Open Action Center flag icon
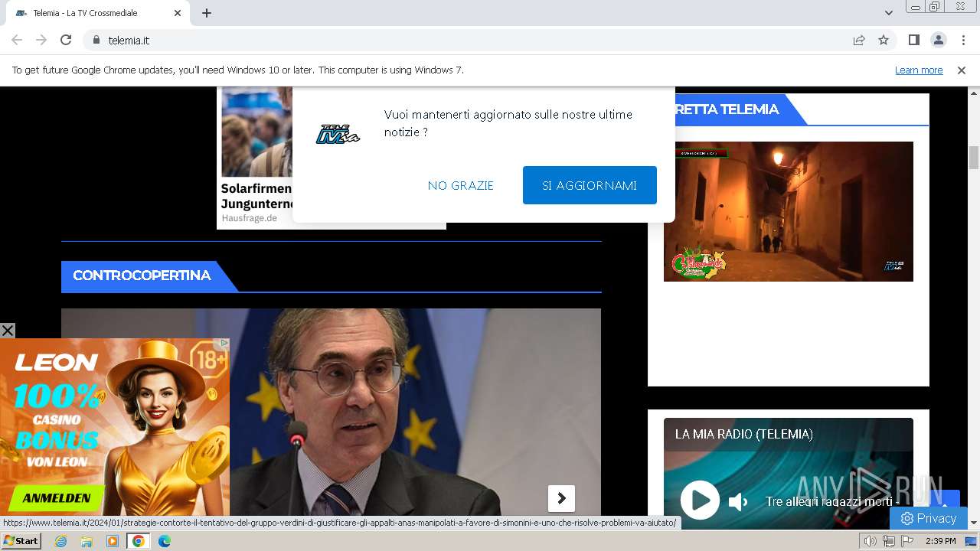Viewport: 980px width, 551px height. point(907,541)
